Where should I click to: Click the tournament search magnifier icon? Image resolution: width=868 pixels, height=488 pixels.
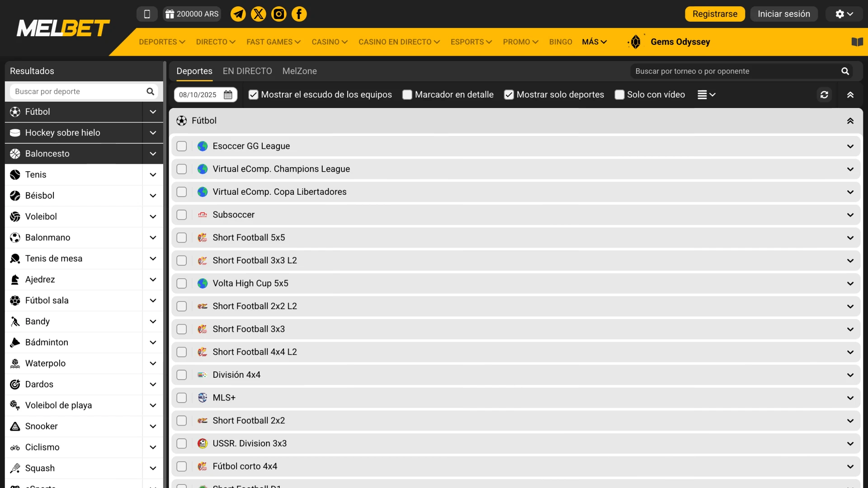[845, 71]
